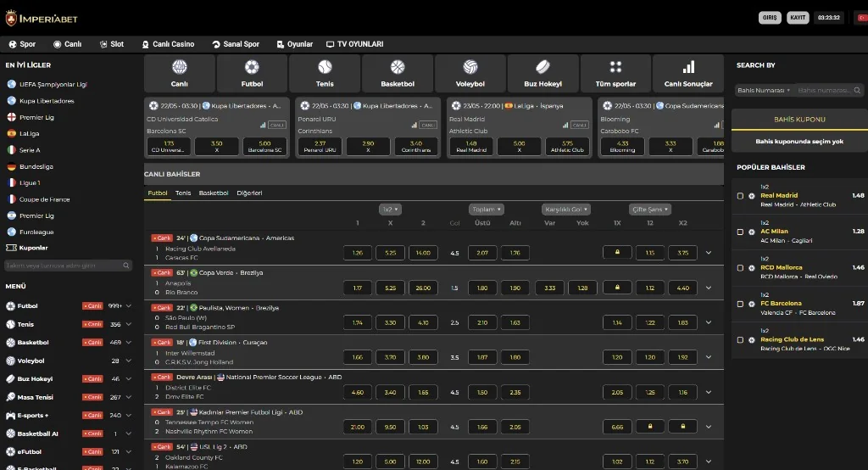The image size is (868, 470).
Task: Open the Karşılıklı Gol dropdown
Action: 565,210
